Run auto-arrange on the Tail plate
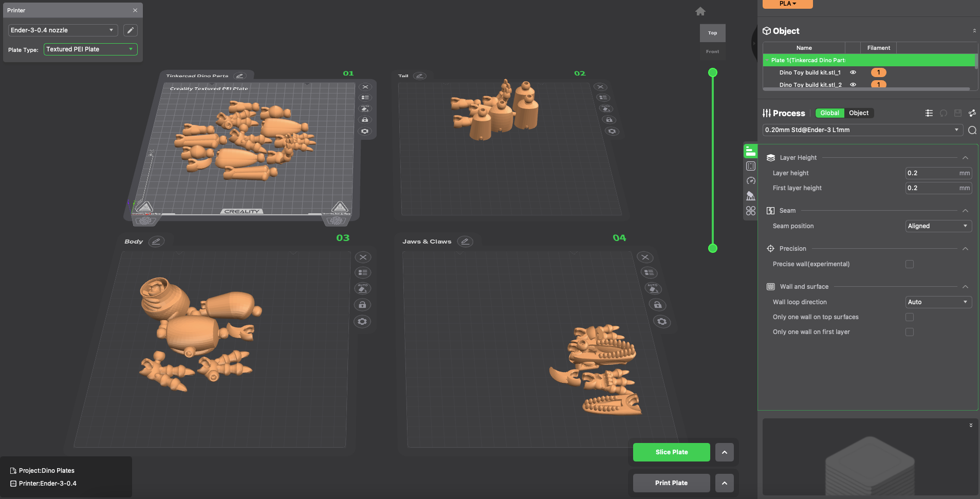Viewport: 980px width, 499px height. coord(605,108)
